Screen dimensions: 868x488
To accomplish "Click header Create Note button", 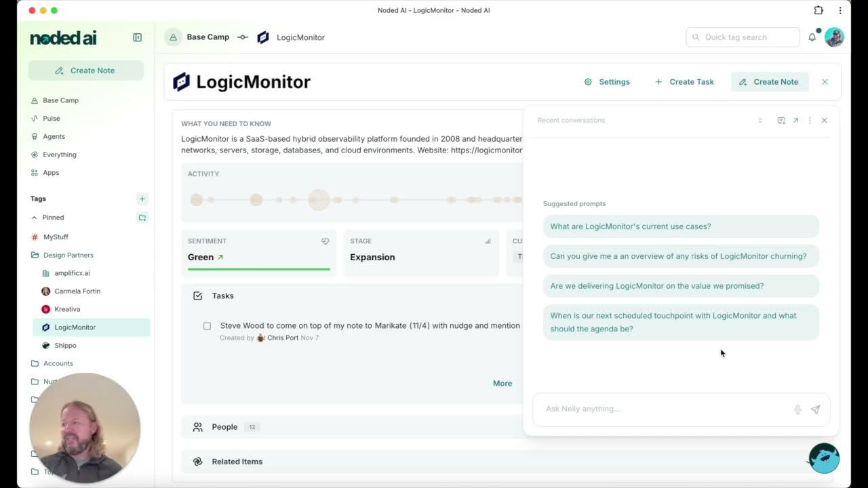I will pos(770,82).
